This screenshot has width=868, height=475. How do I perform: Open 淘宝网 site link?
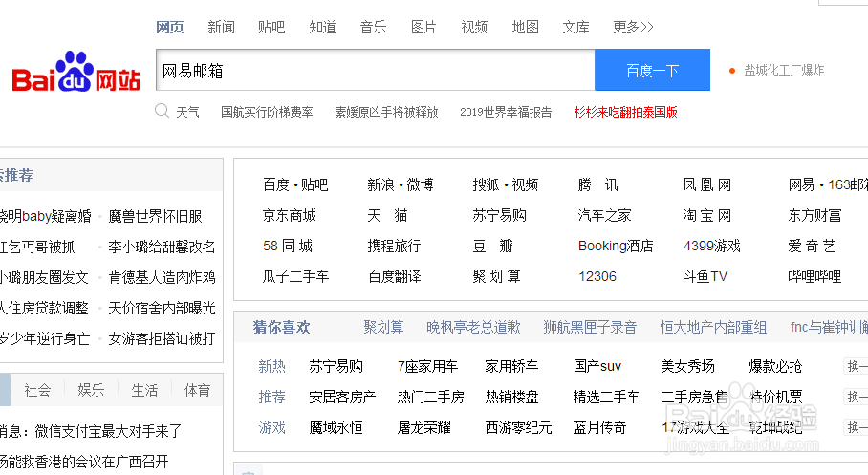click(x=706, y=215)
